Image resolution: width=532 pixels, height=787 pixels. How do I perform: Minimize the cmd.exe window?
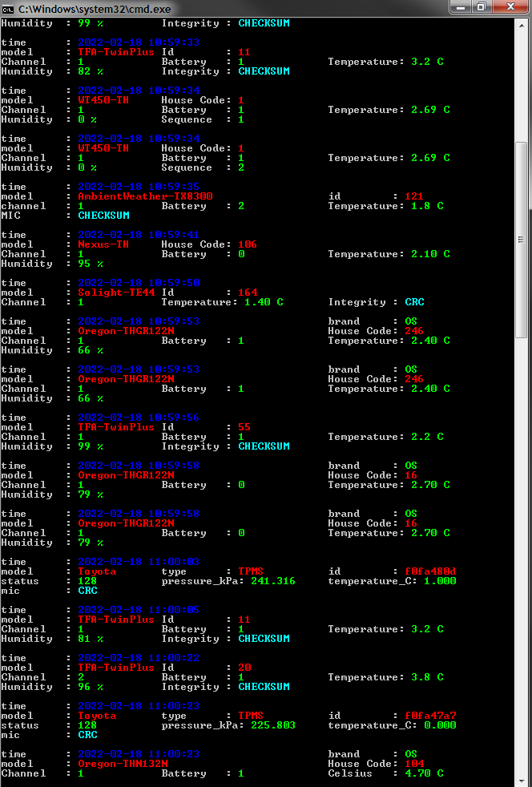(x=461, y=7)
